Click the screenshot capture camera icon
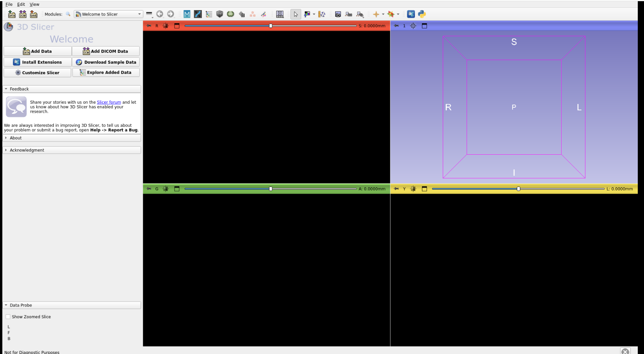 pos(338,14)
